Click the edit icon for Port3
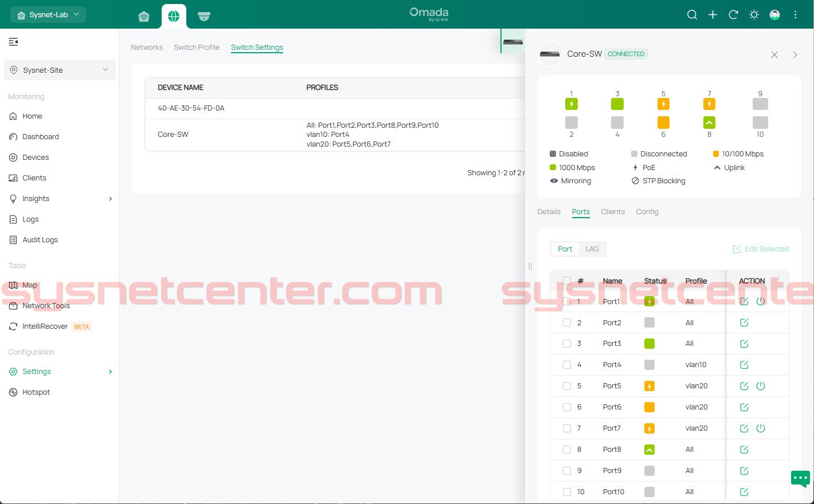The image size is (814, 504). pyautogui.click(x=744, y=344)
